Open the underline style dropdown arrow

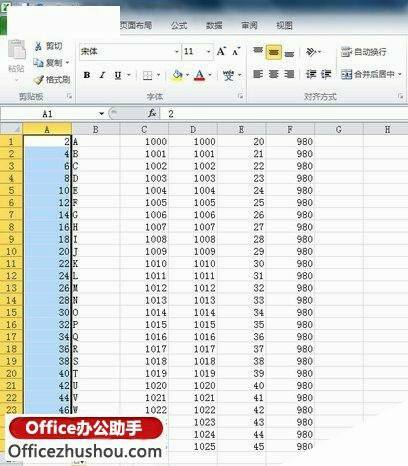point(129,75)
